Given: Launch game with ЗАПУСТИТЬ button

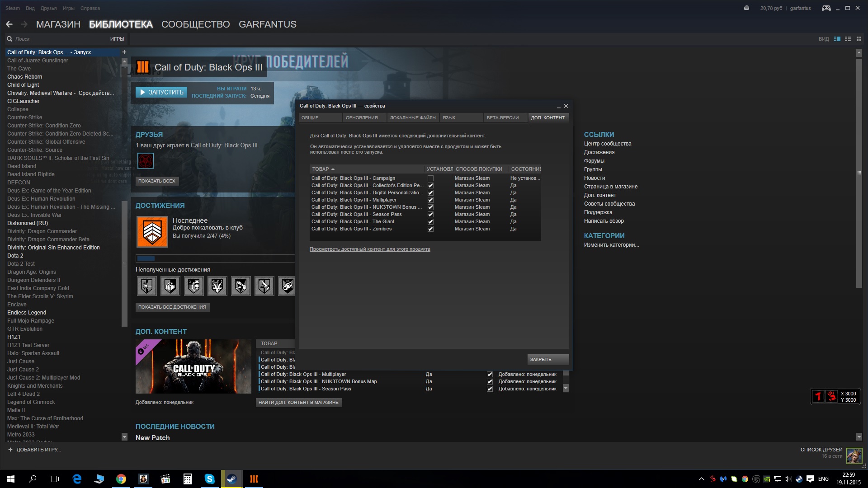Looking at the screenshot, I should pyautogui.click(x=161, y=93).
